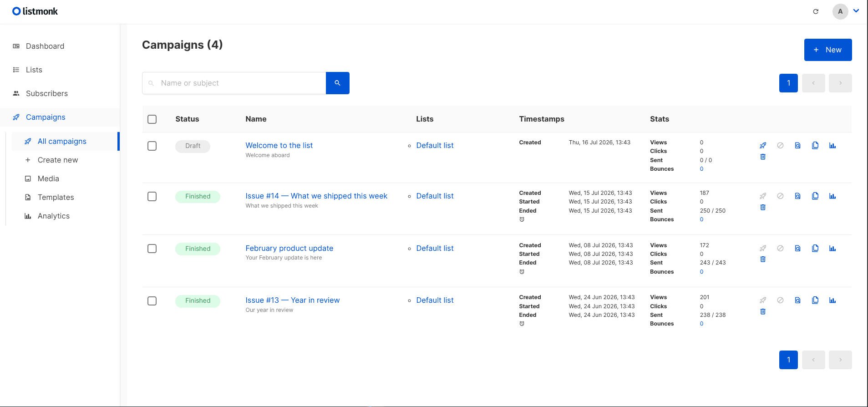This screenshot has width=868, height=407.
Task: Delete the Welcome to the list campaign
Action: [x=763, y=157]
